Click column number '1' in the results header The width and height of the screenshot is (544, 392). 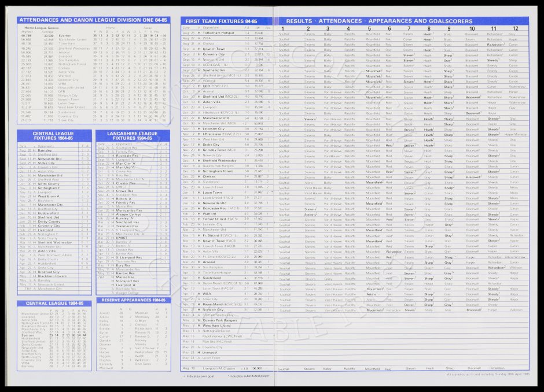point(283,29)
